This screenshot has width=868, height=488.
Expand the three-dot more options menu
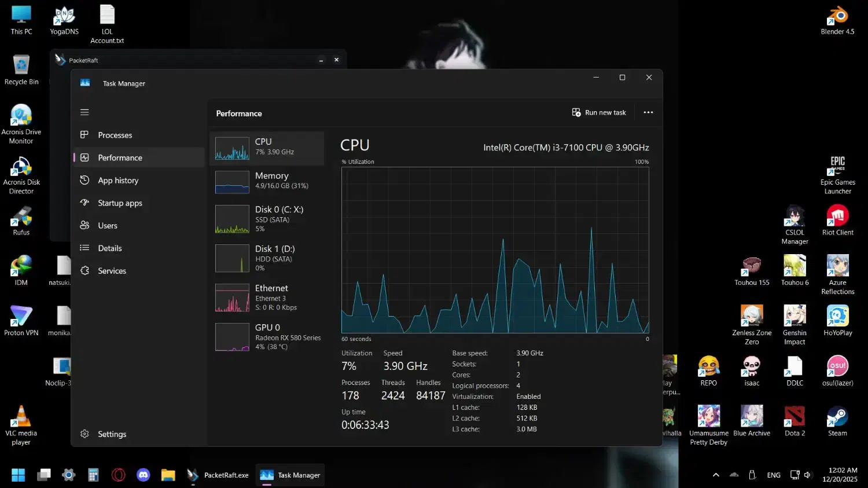(648, 113)
